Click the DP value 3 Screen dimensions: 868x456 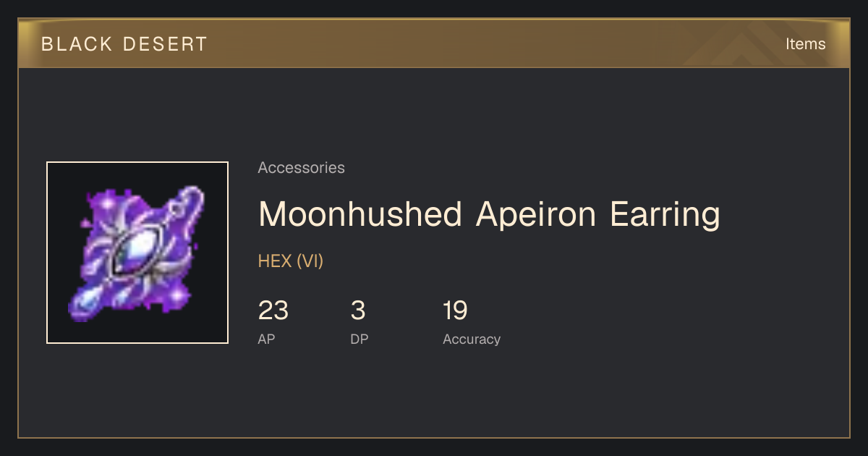coord(358,311)
